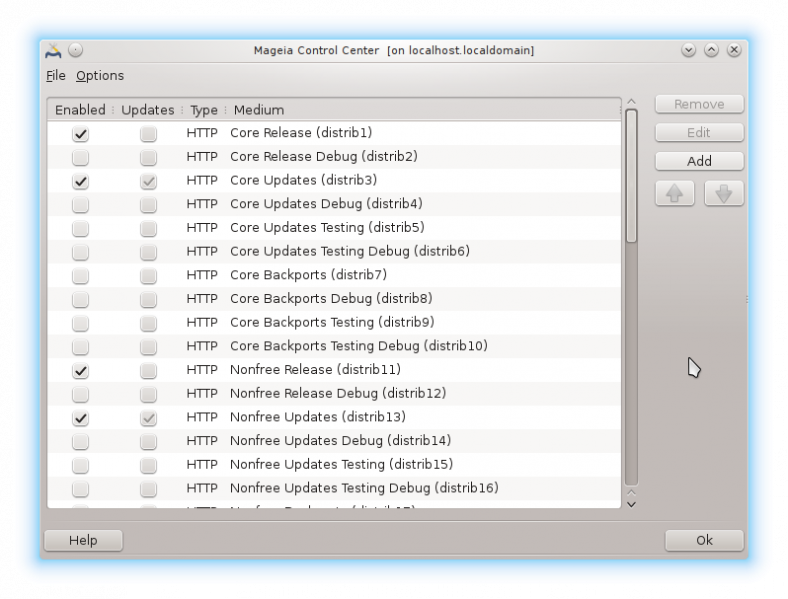Click the round pin button in title bar

75,50
